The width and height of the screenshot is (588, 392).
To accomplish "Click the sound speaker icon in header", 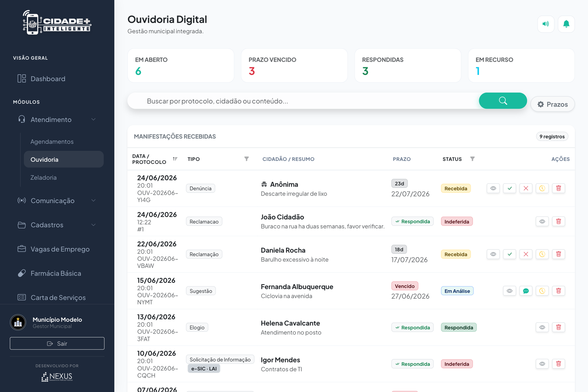I will 546,24.
